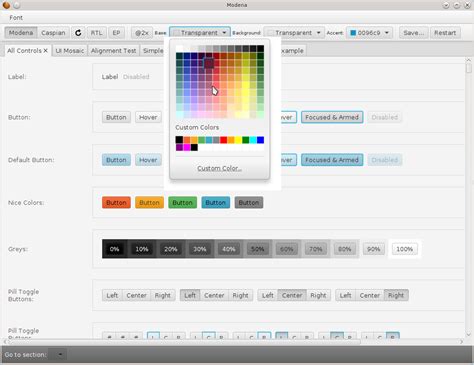Click the Label text in Label row

pos(110,77)
